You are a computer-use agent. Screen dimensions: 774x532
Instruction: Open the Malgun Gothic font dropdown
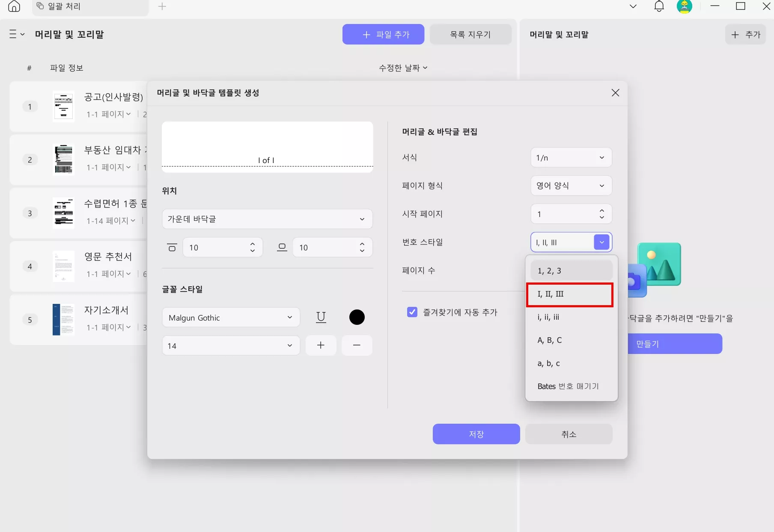(x=230, y=317)
